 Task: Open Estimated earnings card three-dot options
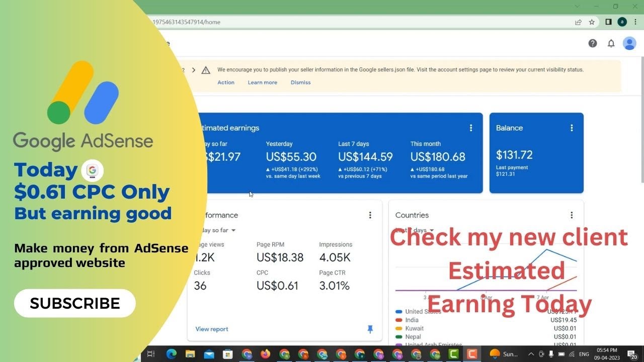[x=471, y=128]
